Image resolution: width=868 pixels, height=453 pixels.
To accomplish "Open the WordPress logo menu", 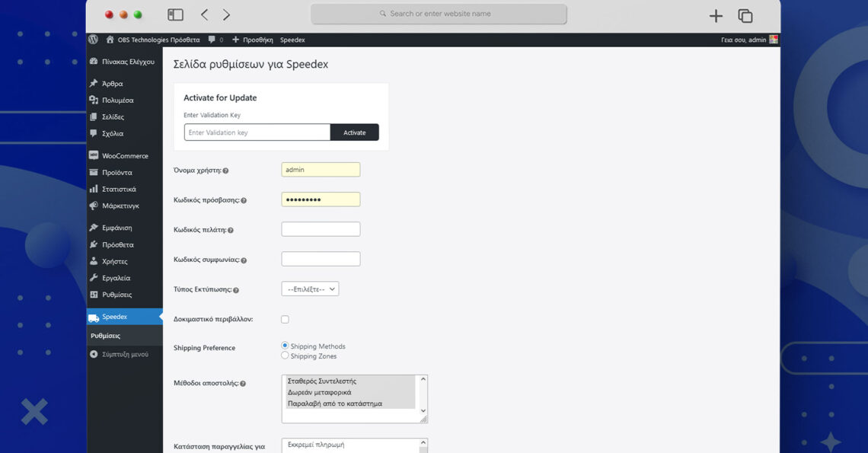I will click(x=93, y=40).
